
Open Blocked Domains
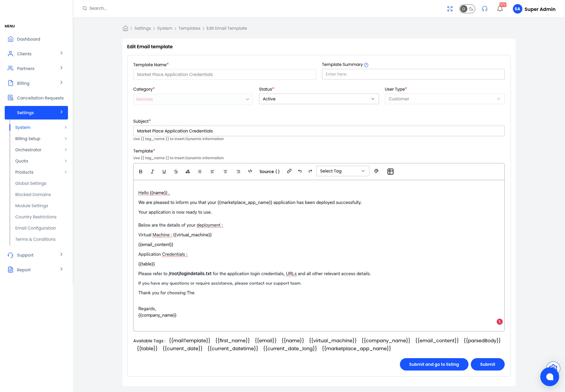pos(33,195)
